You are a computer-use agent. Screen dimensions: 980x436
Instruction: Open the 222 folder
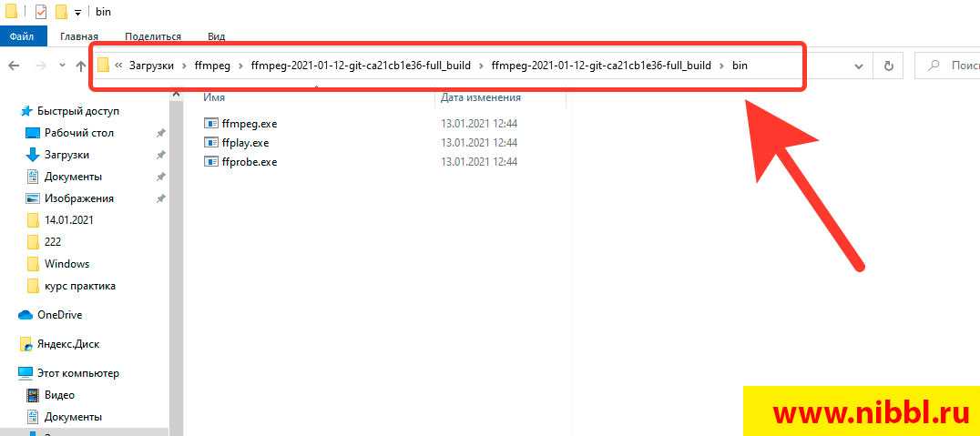click(53, 242)
